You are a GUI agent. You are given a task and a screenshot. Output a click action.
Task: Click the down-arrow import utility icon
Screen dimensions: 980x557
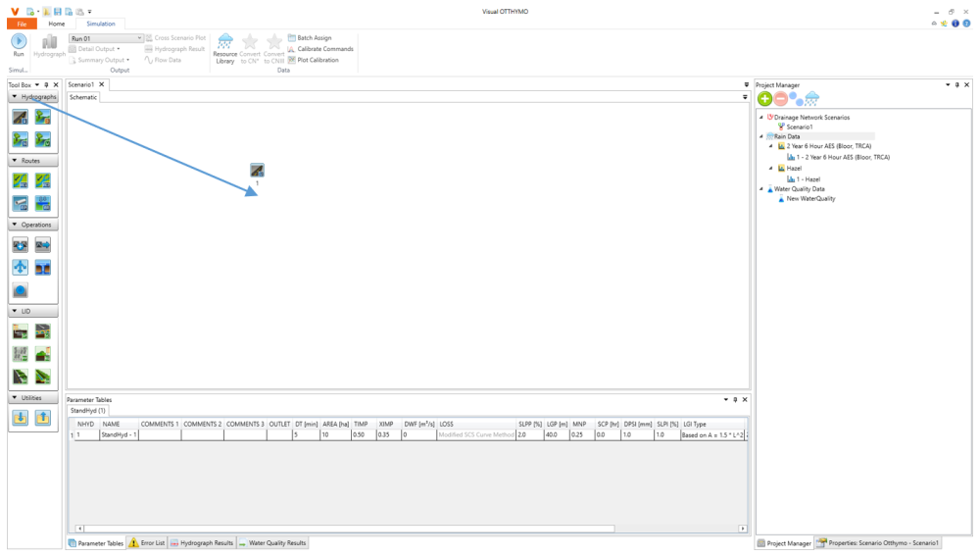point(20,418)
